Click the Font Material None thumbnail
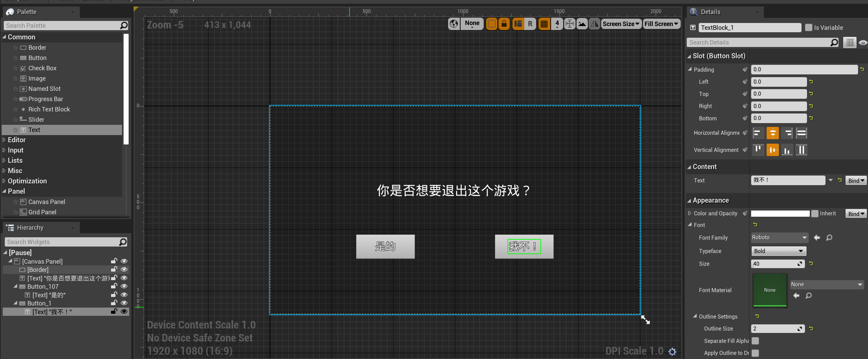 (x=770, y=290)
